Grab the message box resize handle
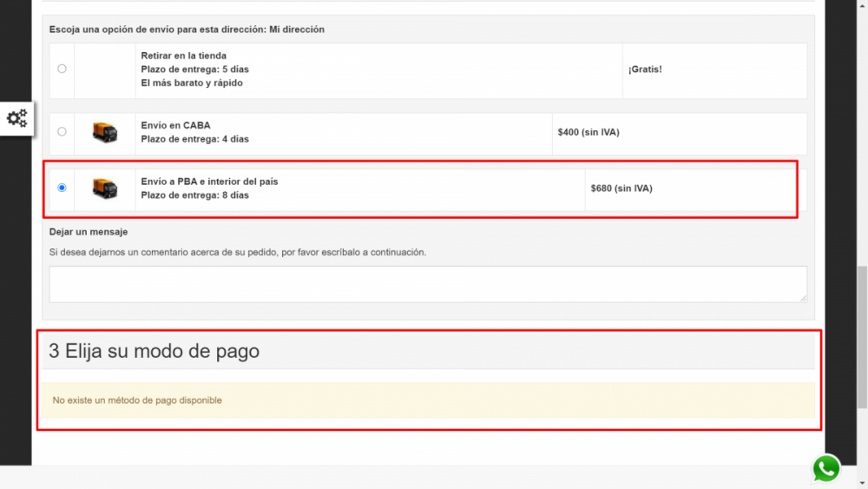The width and height of the screenshot is (868, 489). [x=803, y=298]
